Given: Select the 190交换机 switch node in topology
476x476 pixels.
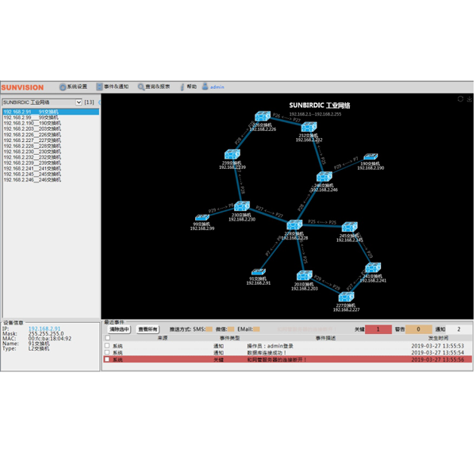Looking at the screenshot, I should pos(370,156).
